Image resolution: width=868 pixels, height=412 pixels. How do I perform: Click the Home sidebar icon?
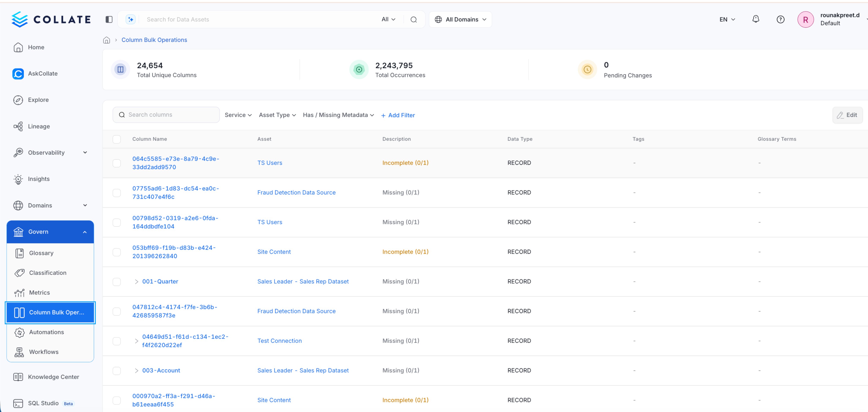pos(18,47)
